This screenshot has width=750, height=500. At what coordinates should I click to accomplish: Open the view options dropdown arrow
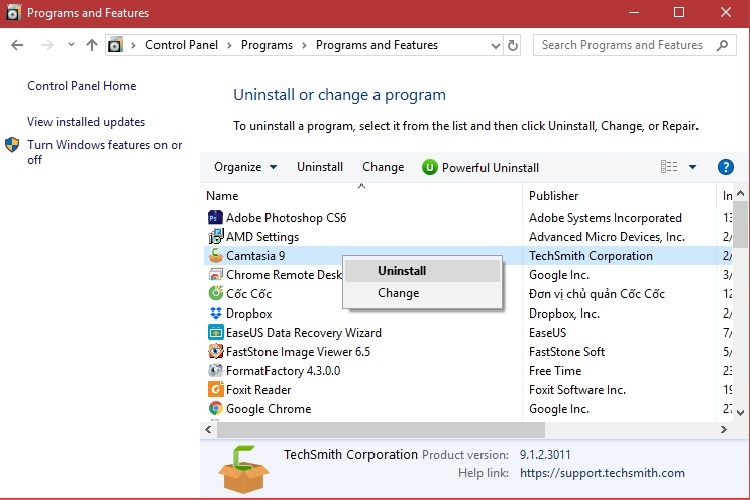click(x=692, y=167)
